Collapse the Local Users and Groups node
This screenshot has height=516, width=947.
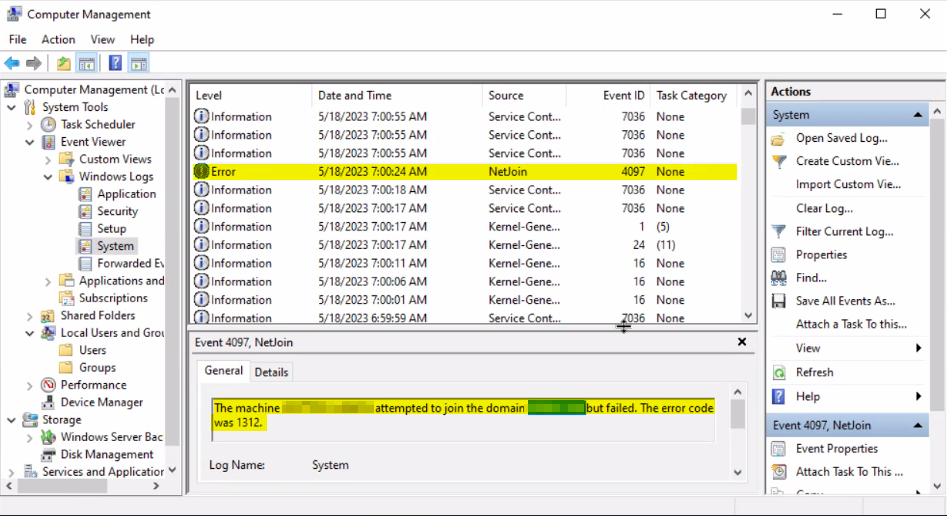[30, 334]
